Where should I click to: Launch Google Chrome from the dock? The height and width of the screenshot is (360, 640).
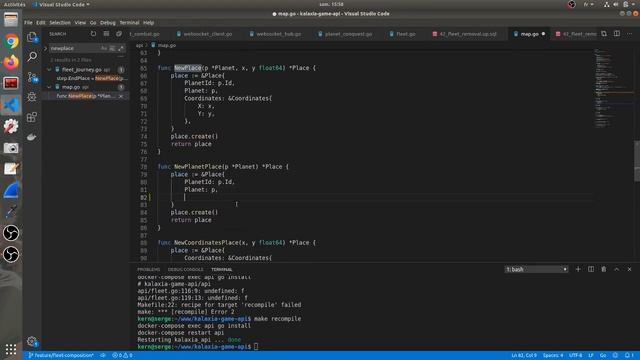click(11, 41)
